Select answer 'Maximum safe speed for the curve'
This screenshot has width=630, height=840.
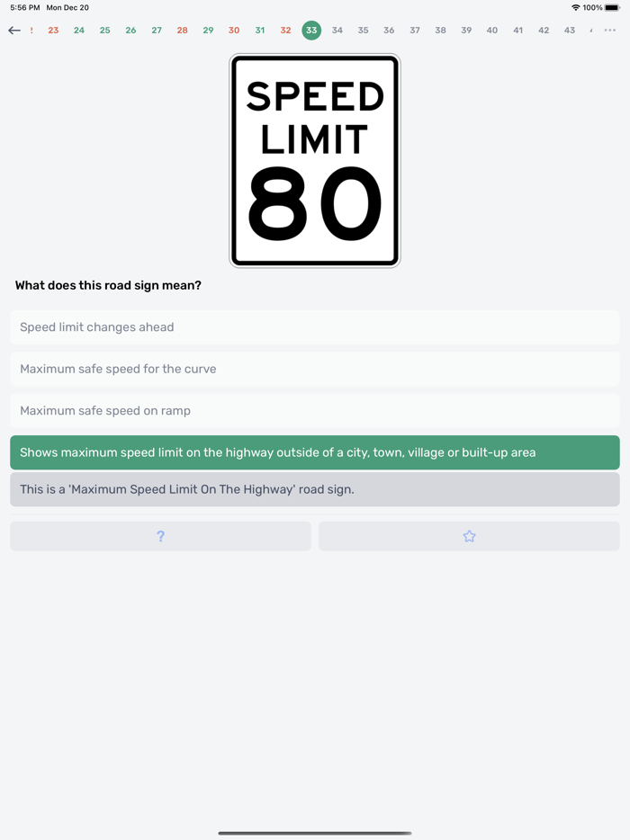[x=314, y=369]
